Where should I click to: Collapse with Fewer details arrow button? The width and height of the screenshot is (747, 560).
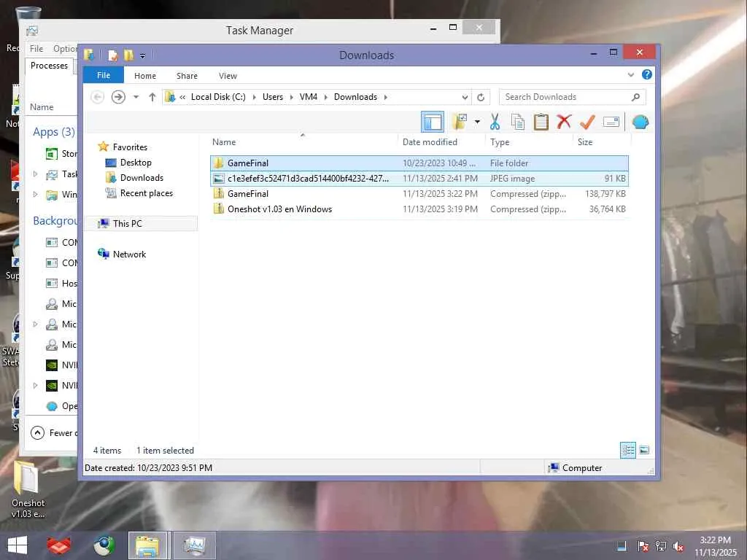[x=37, y=433]
